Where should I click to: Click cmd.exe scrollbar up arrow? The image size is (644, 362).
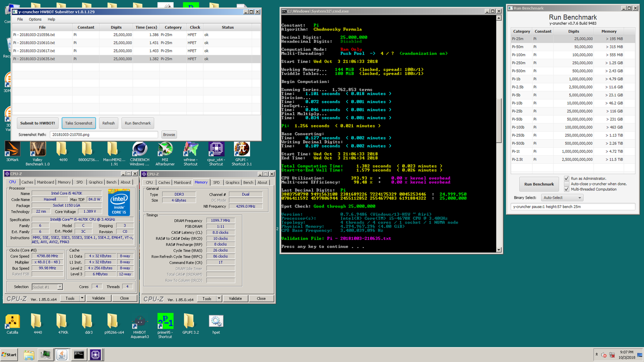499,18
